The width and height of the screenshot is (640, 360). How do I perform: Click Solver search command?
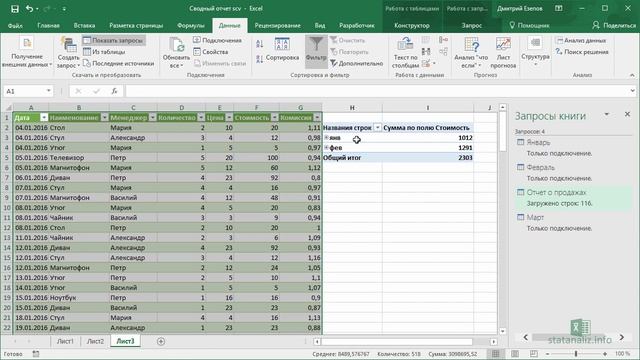(582, 52)
